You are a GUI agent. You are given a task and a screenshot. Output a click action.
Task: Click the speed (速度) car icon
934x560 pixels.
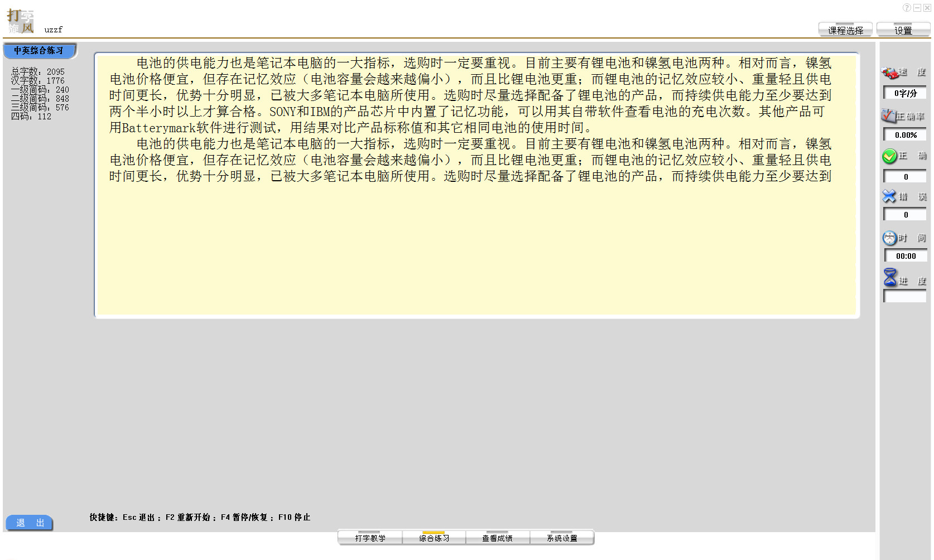click(889, 72)
